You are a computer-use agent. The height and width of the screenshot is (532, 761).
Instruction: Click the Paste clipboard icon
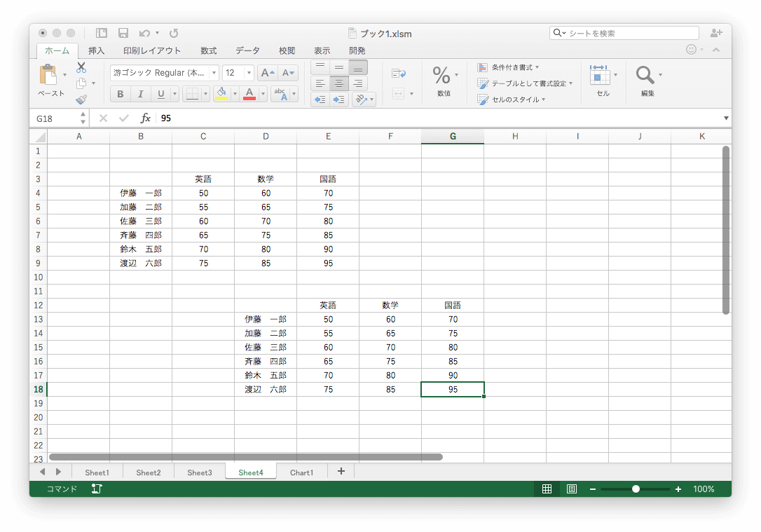(x=48, y=74)
